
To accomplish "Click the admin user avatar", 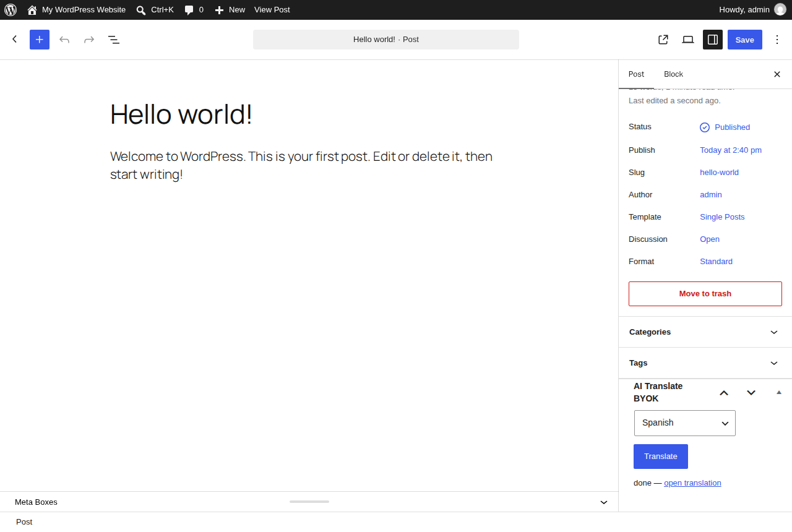I will pos(780,9).
